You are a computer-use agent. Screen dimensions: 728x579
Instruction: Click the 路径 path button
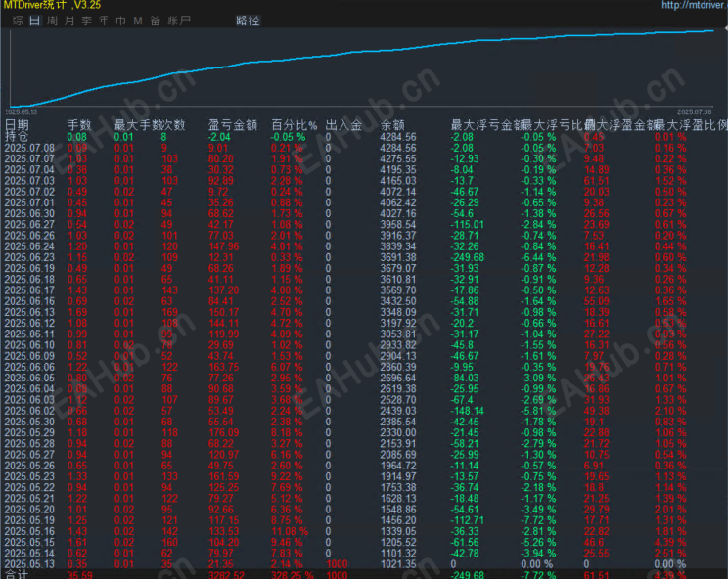(248, 21)
